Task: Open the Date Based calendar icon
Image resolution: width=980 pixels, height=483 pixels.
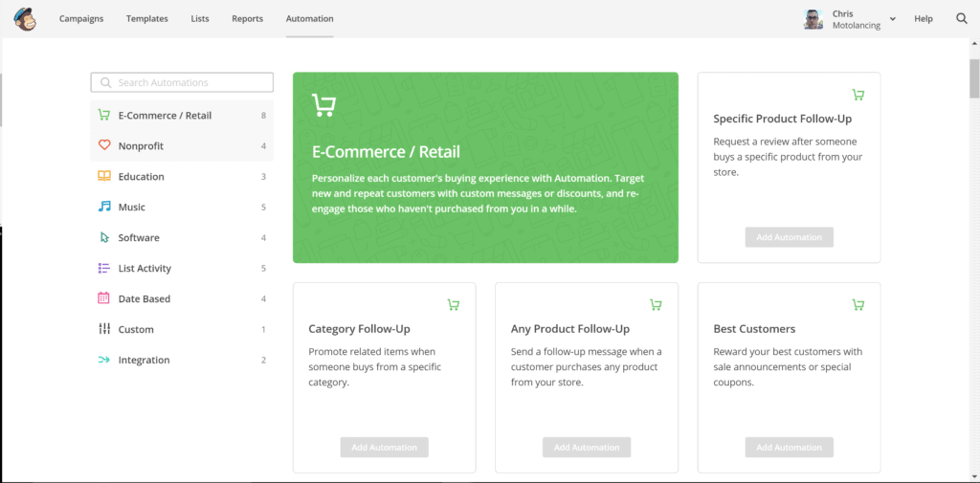Action: click(x=104, y=298)
